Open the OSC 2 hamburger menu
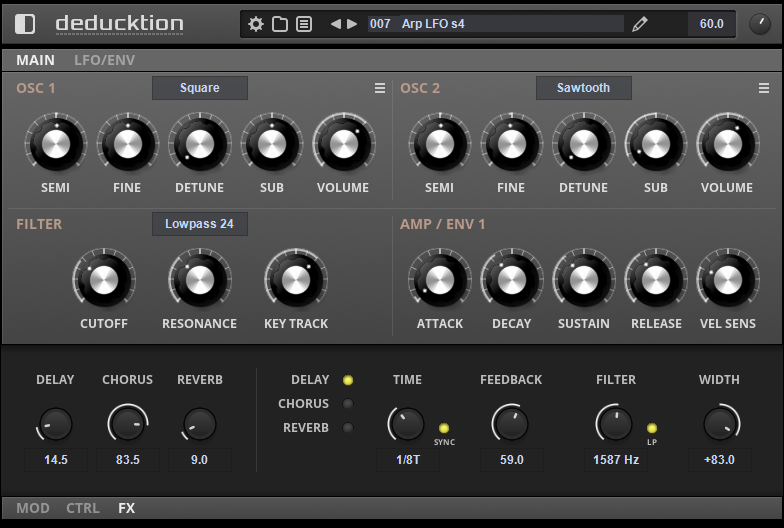 point(764,88)
